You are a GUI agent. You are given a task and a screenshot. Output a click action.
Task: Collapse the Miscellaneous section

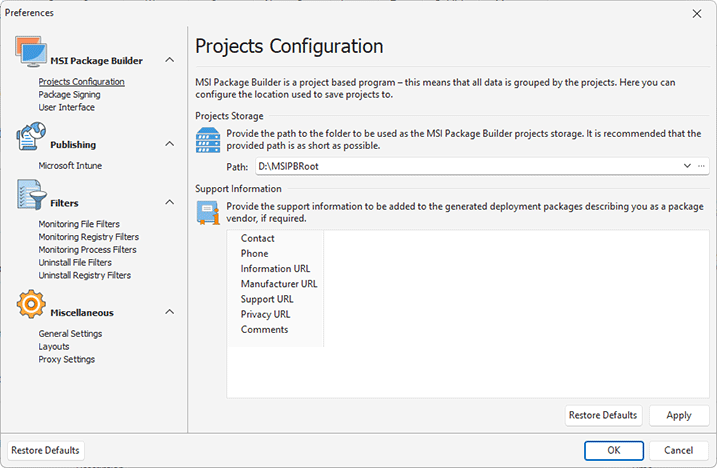point(169,312)
